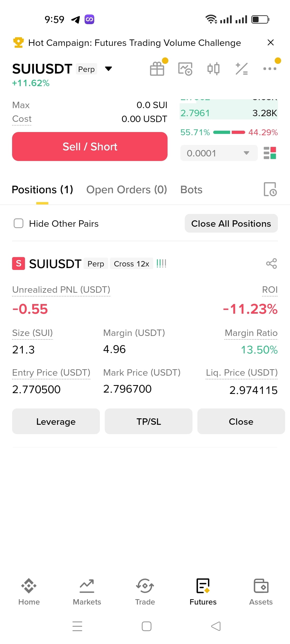The width and height of the screenshot is (290, 644).
Task: Share the SUIUSDT position
Action: pyautogui.click(x=271, y=264)
